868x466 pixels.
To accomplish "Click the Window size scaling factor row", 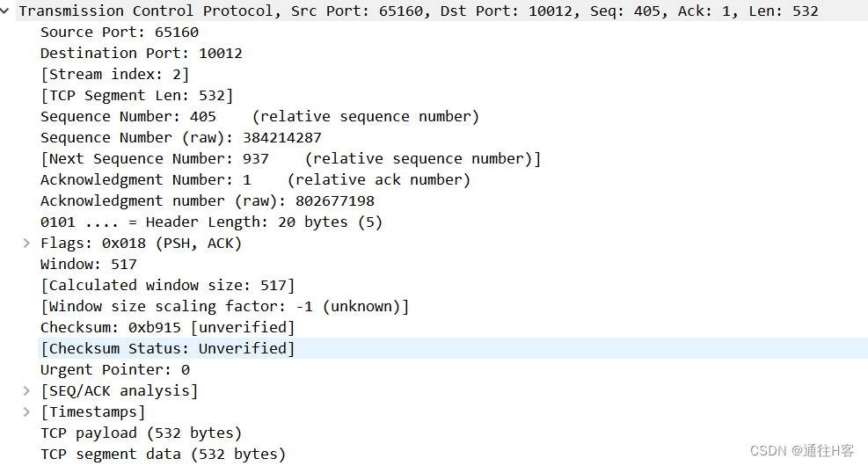I will click(x=224, y=307).
